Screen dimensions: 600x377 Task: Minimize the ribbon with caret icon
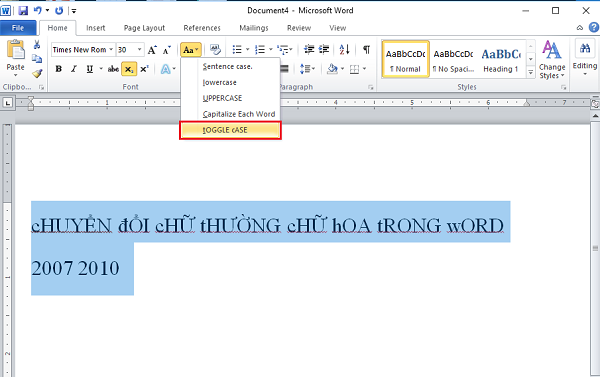580,28
